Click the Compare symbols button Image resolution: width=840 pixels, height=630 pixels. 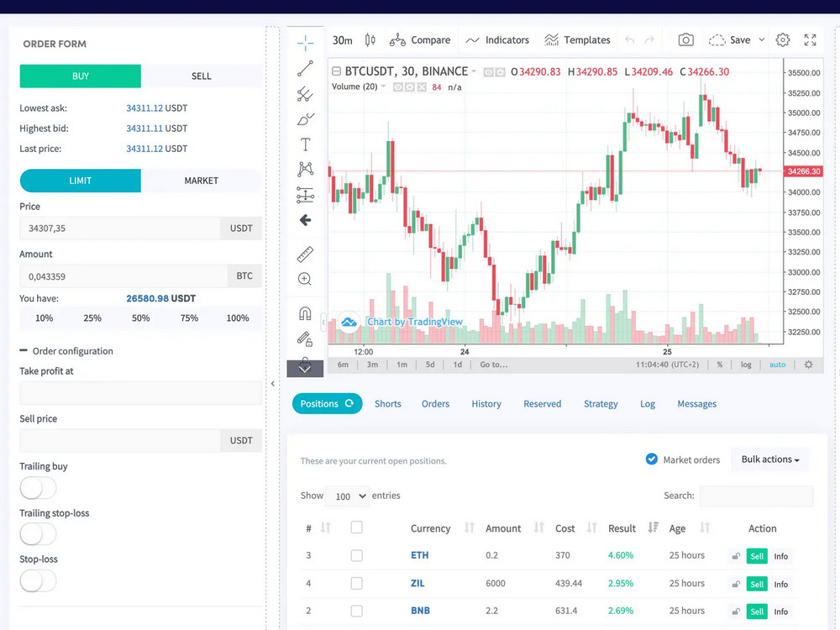(x=420, y=40)
